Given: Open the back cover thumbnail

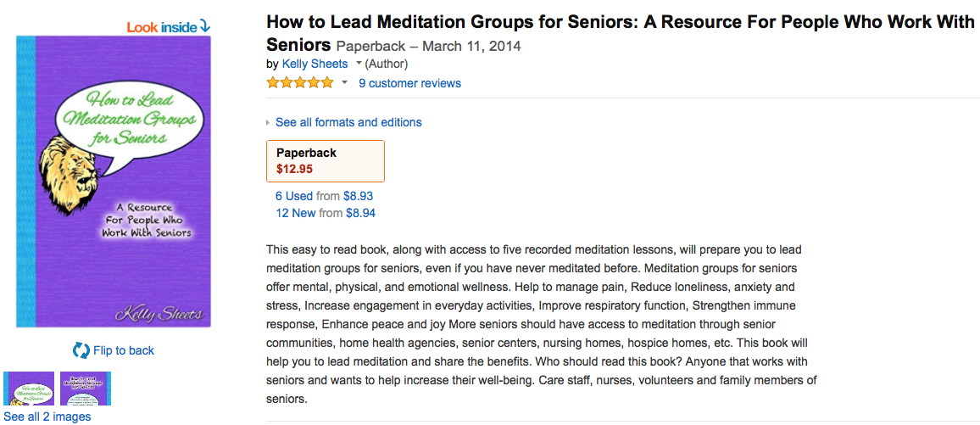Looking at the screenshot, I should 83,389.
